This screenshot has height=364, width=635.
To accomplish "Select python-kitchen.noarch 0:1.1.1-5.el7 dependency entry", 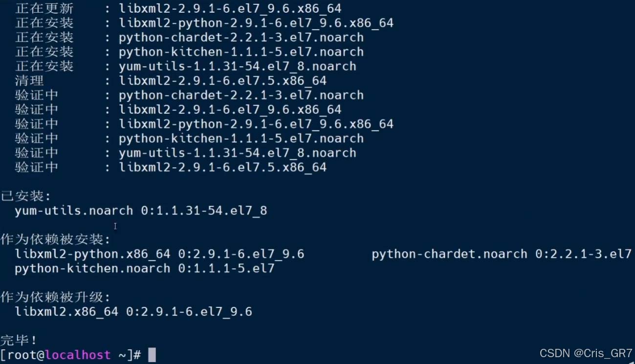I will 145,268.
